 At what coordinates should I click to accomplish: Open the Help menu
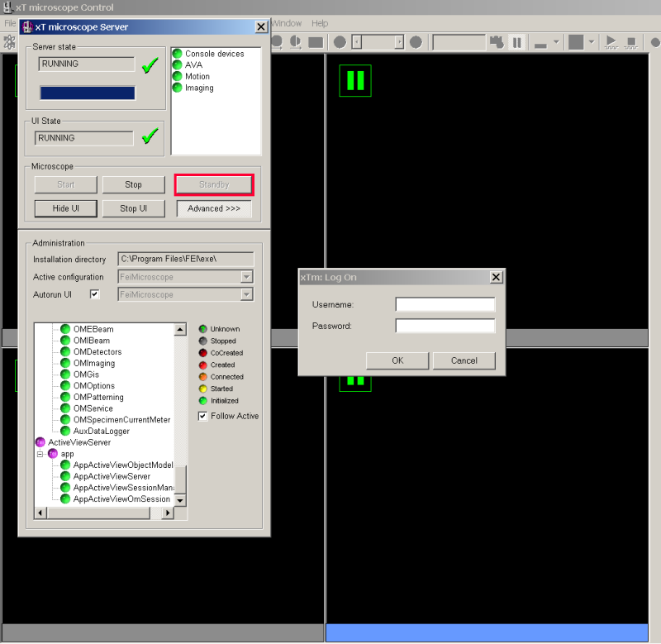(320, 23)
